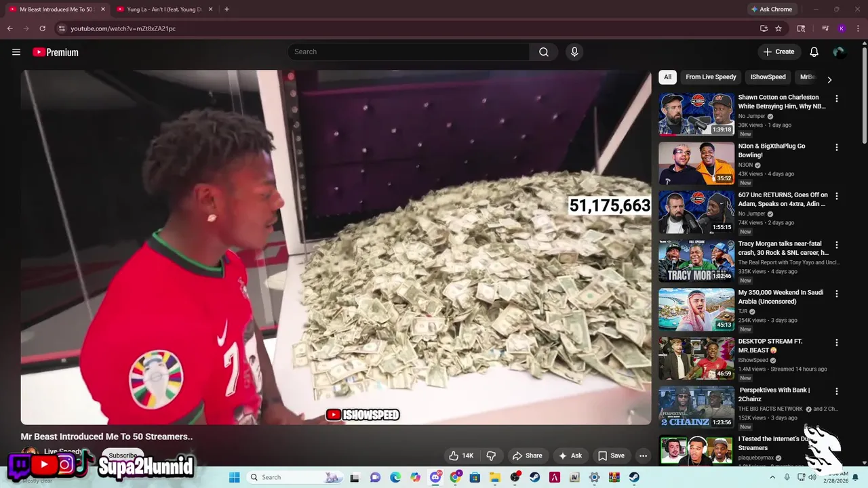Click the Windows taskbar search box
The height and width of the screenshot is (488, 868).
click(295, 477)
